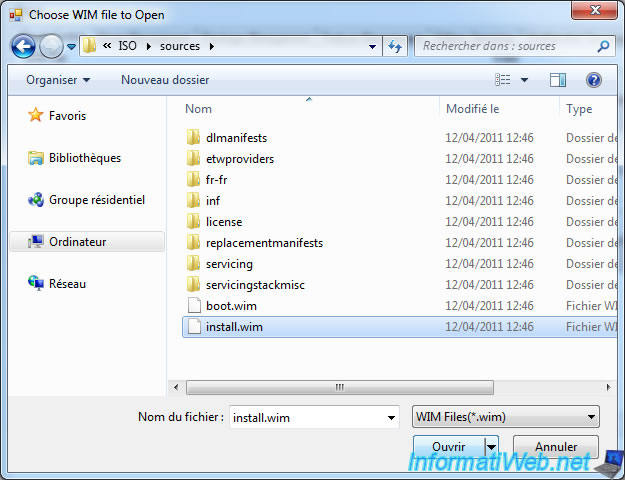This screenshot has width=625, height=480.
Task: Open recent locations dropdown beside navigation arrows
Action: point(71,47)
